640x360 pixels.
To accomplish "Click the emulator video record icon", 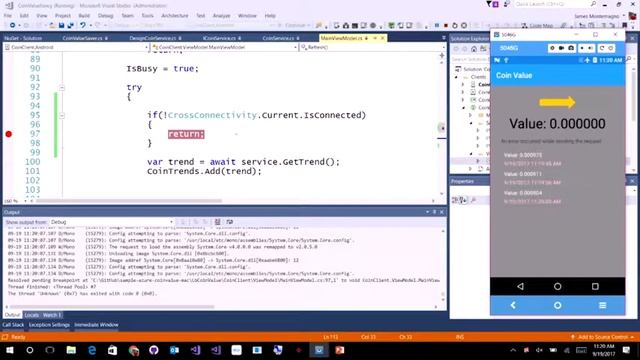I will (x=562, y=48).
